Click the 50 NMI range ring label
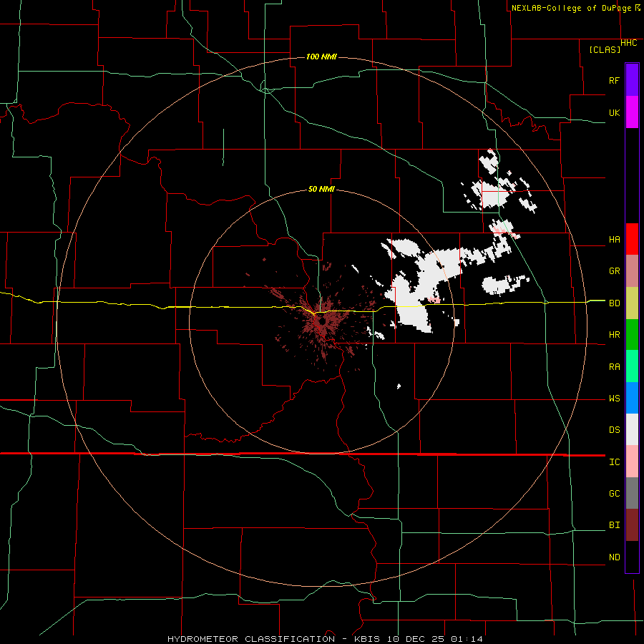Viewport: 644px width, 644px height. [x=321, y=190]
